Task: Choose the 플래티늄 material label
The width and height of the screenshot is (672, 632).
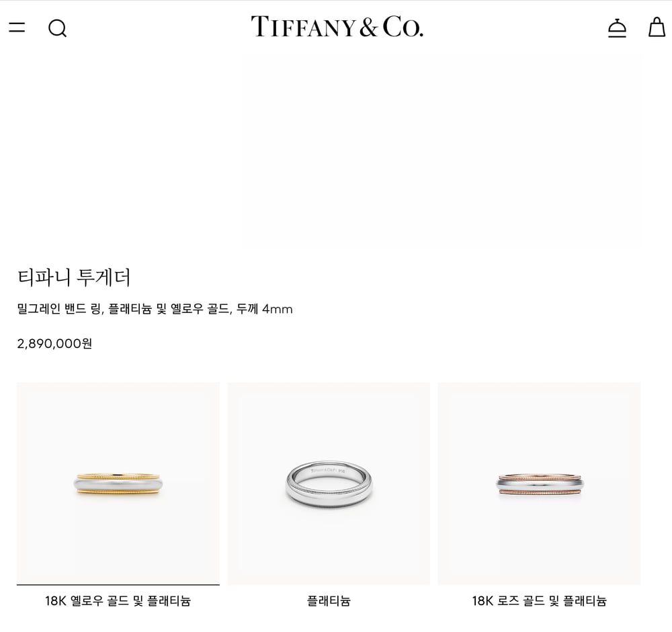Action: pos(329,600)
